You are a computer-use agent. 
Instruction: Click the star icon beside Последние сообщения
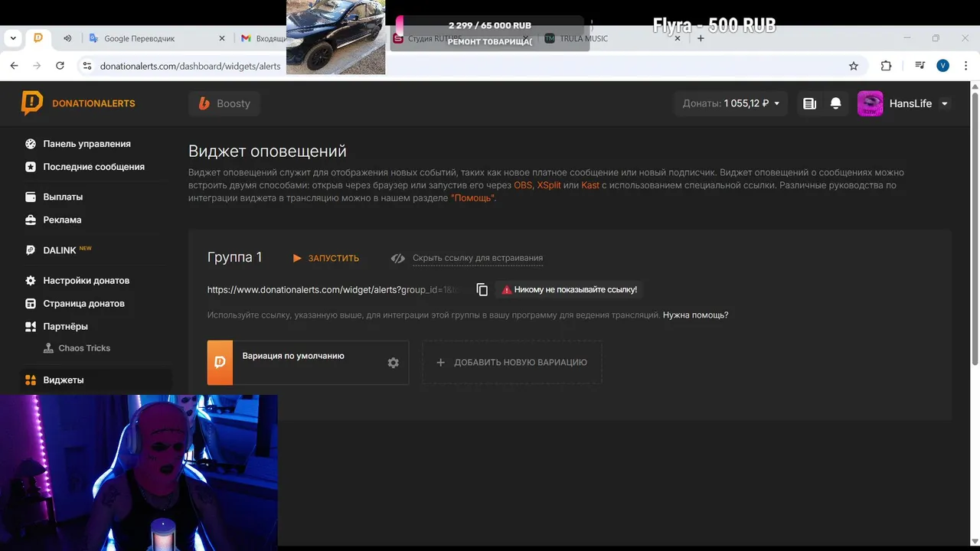click(x=31, y=167)
